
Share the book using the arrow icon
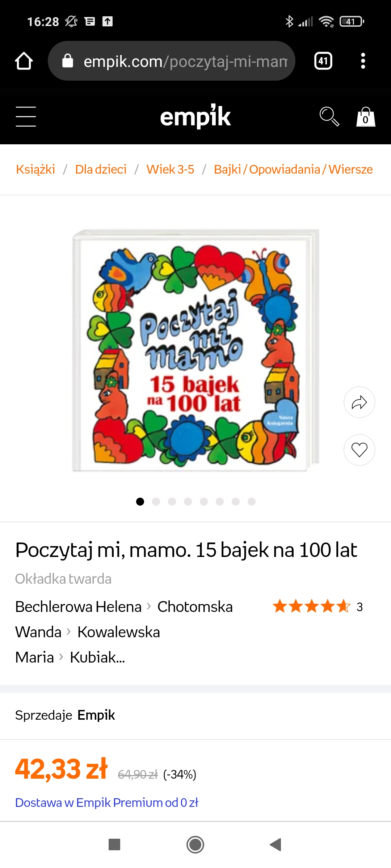pyautogui.click(x=359, y=402)
